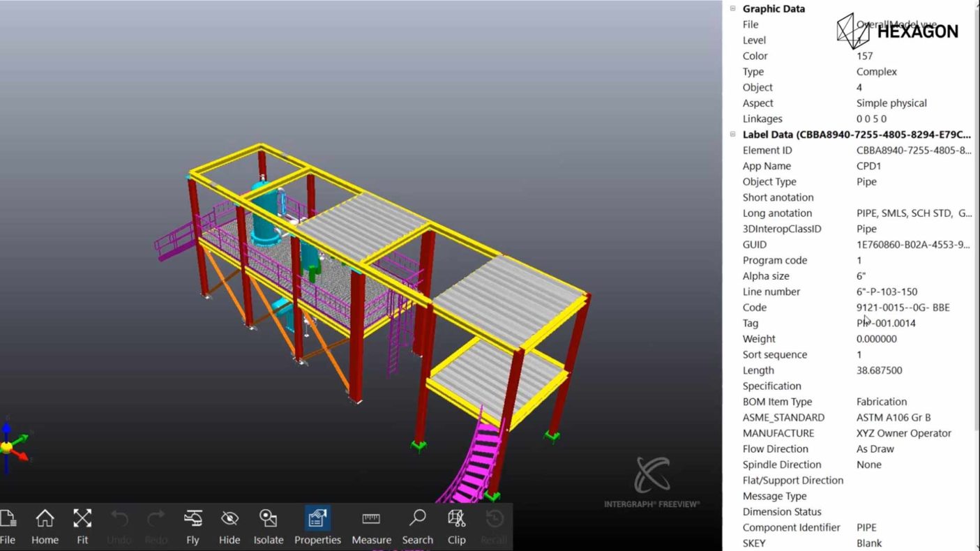
Task: Open the File menu icon
Action: coord(8,520)
